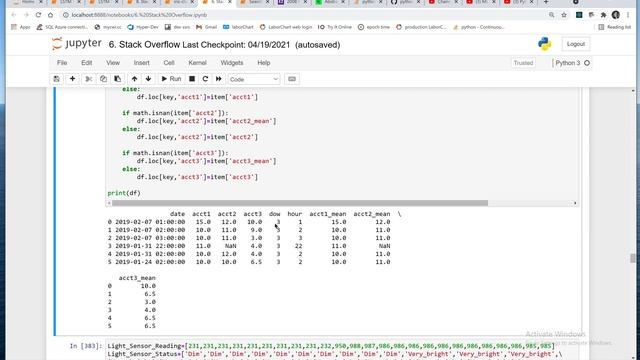
Task: Click the horizontal scrollbar of code cell
Action: (300, 203)
